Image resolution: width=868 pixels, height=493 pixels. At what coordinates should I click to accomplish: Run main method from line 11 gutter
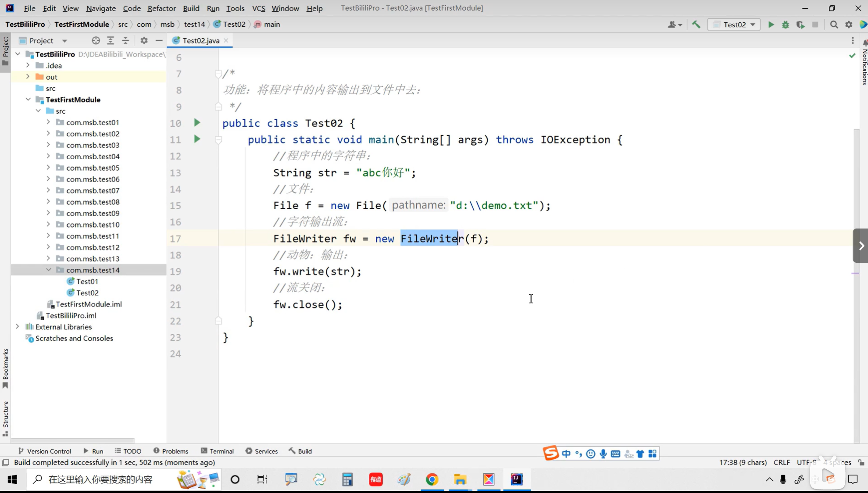pyautogui.click(x=197, y=139)
